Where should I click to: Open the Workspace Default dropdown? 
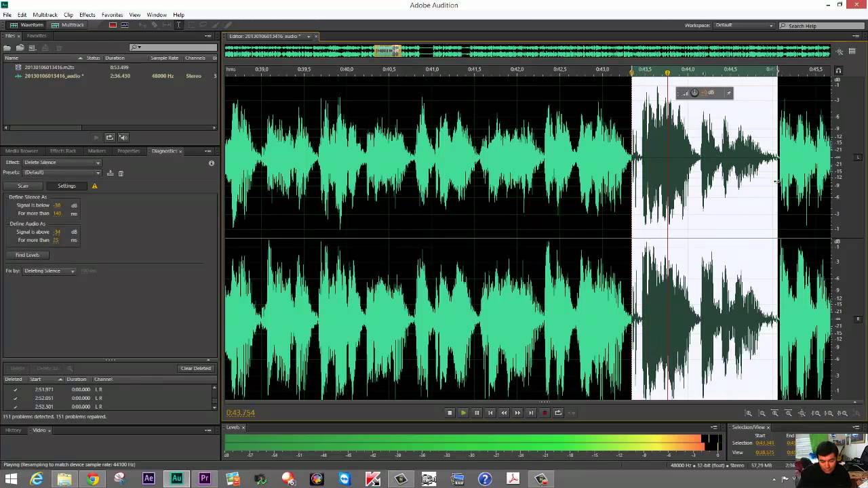click(744, 25)
